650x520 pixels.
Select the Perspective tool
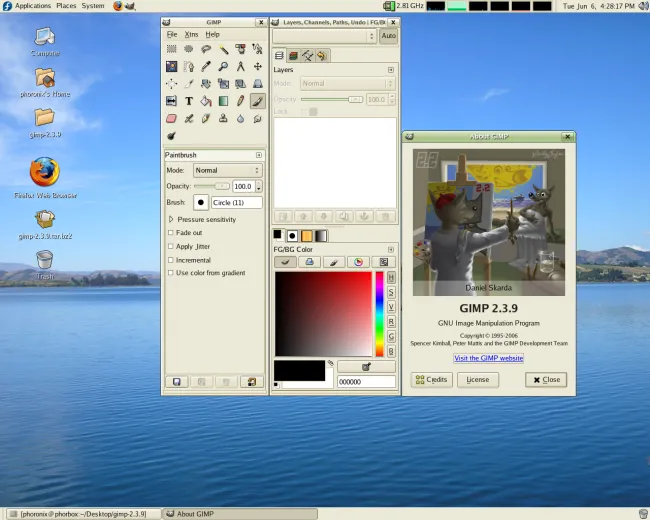(257, 84)
